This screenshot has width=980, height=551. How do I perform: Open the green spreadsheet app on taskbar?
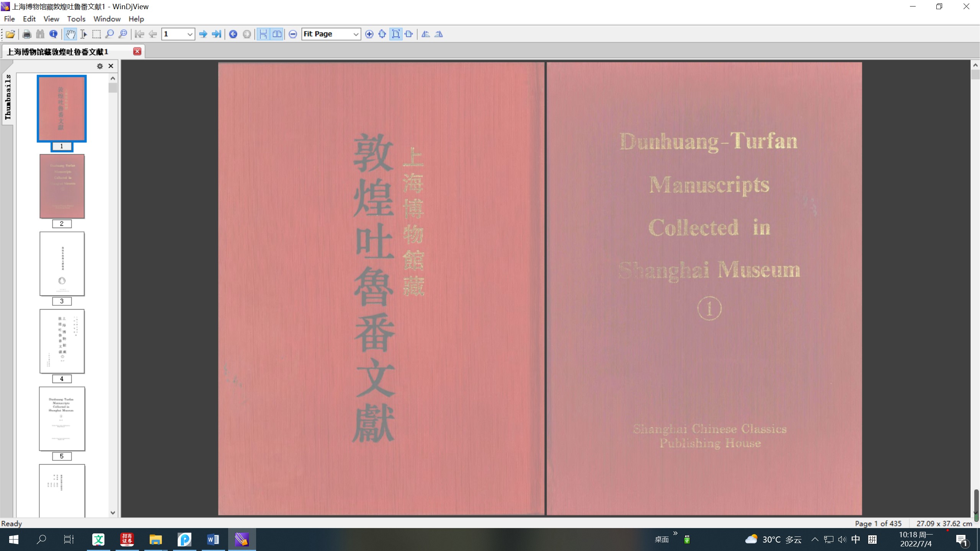(x=98, y=540)
